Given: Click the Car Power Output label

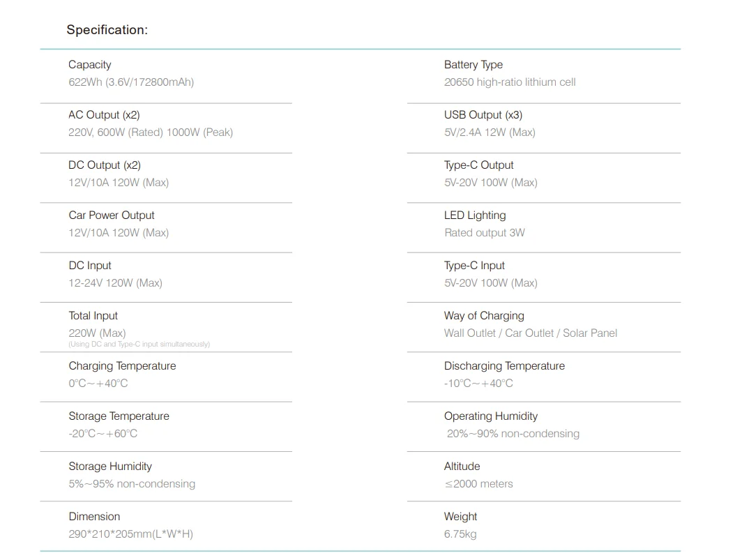Looking at the screenshot, I should point(112,215).
